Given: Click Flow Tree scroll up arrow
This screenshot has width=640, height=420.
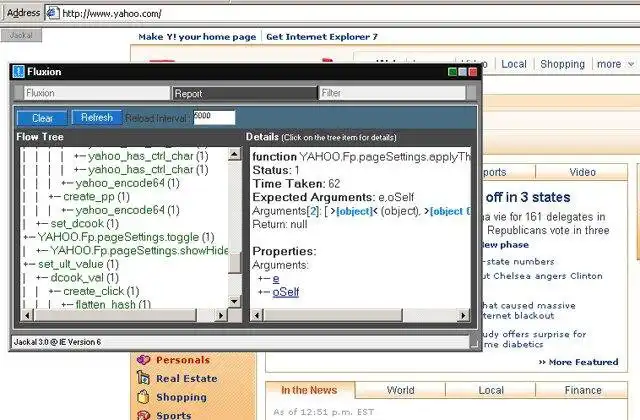Looking at the screenshot, I should (x=234, y=154).
